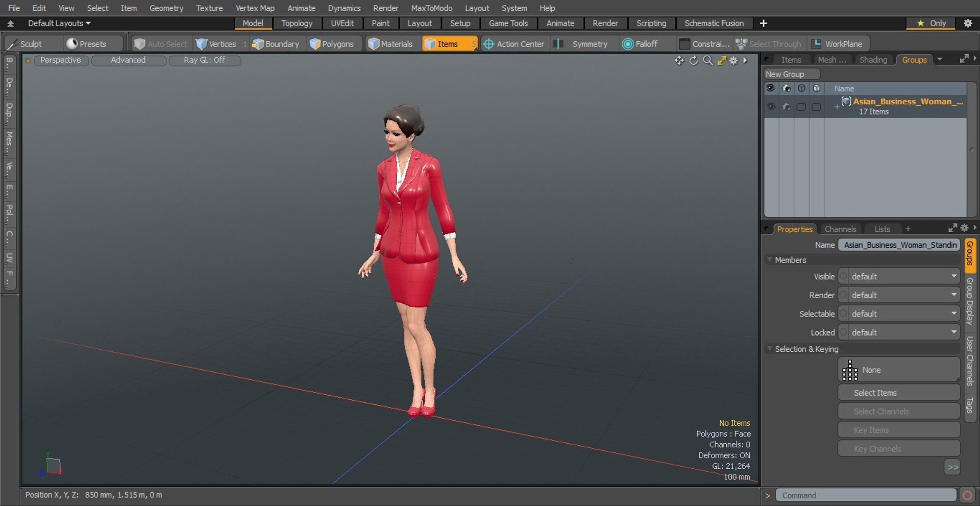Toggle Auto Select mode

click(x=161, y=44)
